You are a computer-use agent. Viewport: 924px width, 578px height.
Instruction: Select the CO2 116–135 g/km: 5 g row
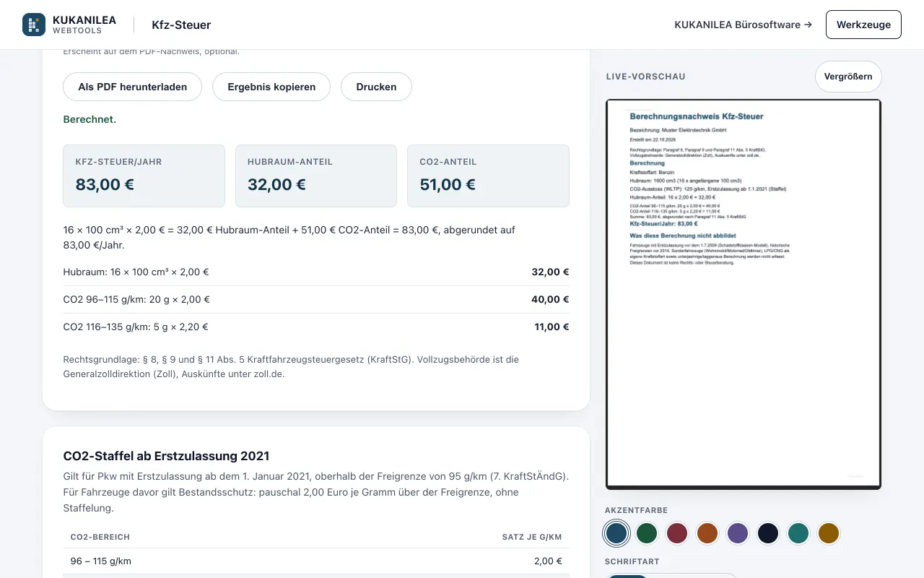coord(316,327)
